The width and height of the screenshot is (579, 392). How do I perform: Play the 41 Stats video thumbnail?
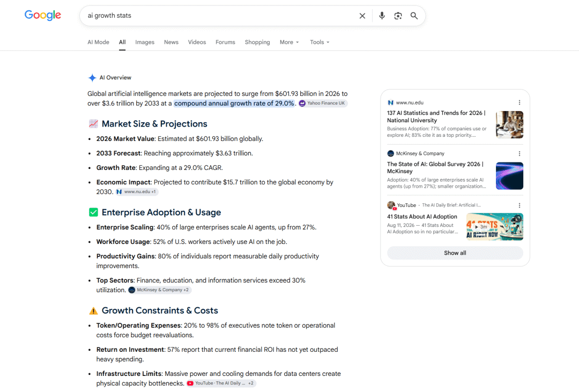[494, 226]
